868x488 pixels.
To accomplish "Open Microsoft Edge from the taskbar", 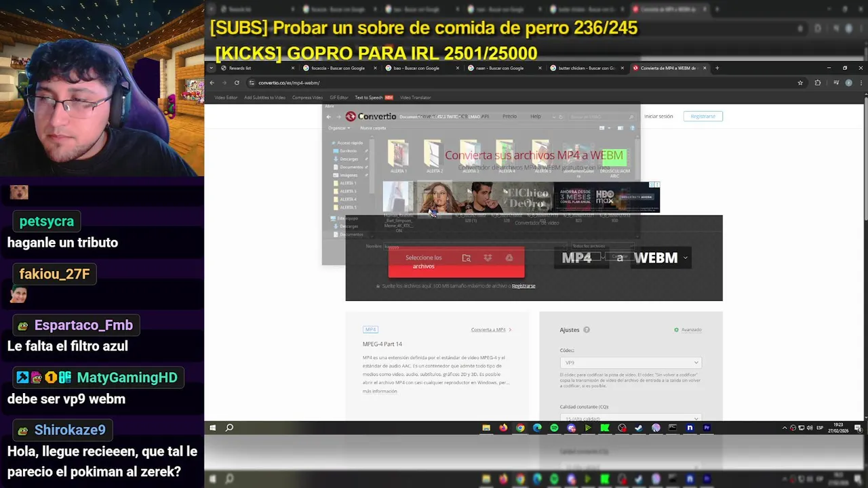I will tap(537, 428).
